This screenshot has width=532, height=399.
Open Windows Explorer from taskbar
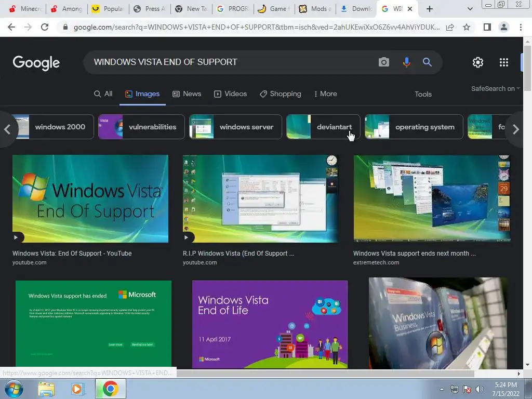coord(46,389)
